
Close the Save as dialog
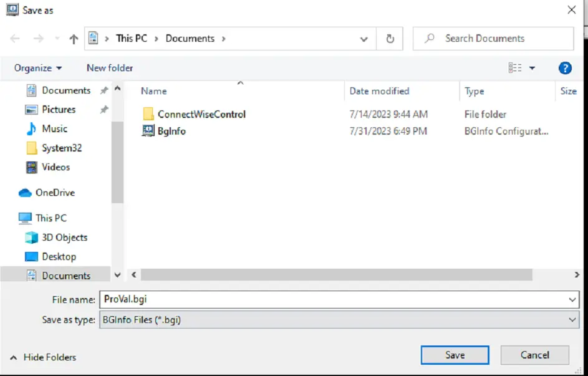(x=572, y=10)
